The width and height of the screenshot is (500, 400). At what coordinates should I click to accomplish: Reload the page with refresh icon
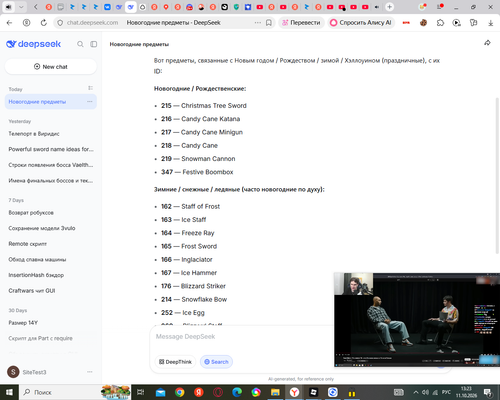pyautogui.click(x=44, y=23)
